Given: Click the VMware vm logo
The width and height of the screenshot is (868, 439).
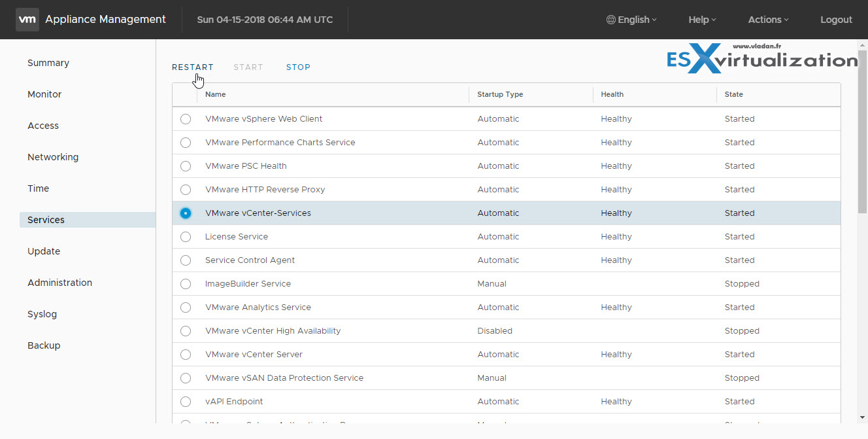Looking at the screenshot, I should point(27,20).
